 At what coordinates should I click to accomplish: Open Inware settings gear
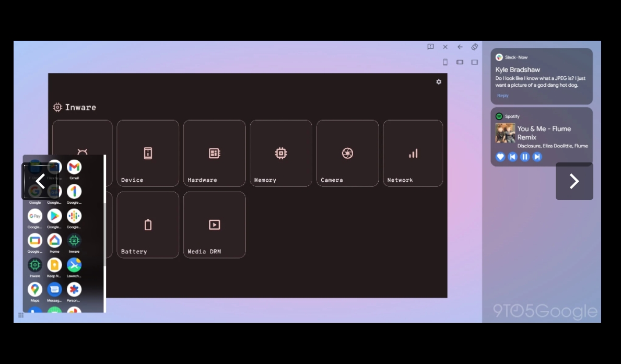click(439, 82)
